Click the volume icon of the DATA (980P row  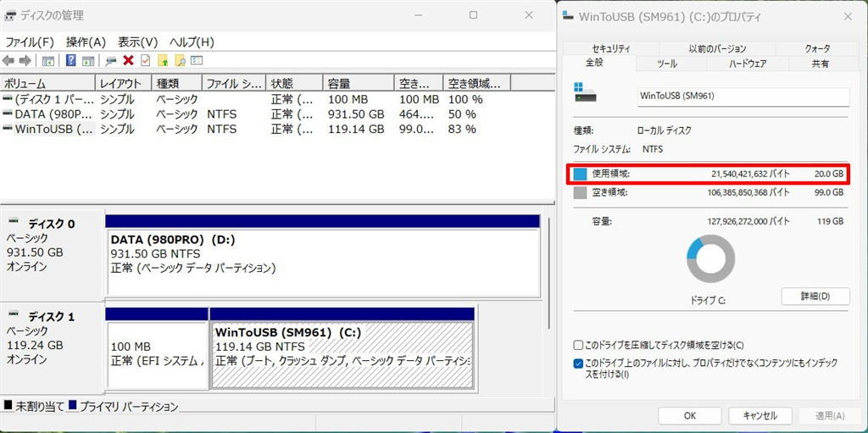point(7,114)
